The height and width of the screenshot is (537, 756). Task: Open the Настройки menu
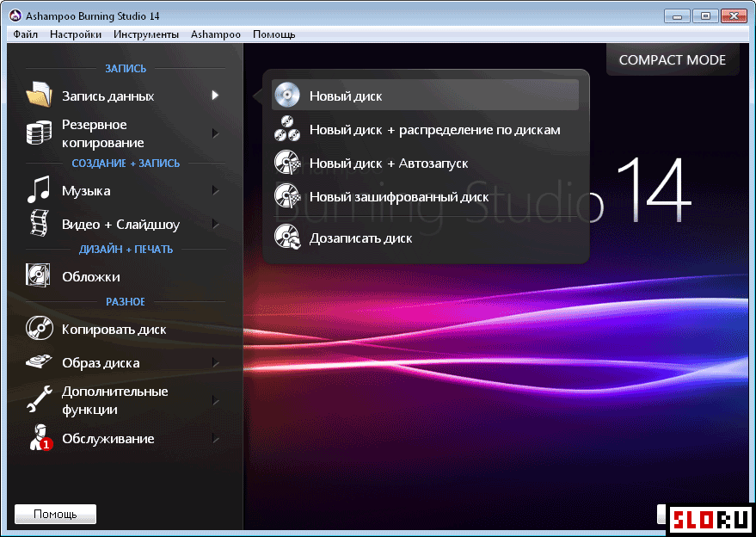76,34
